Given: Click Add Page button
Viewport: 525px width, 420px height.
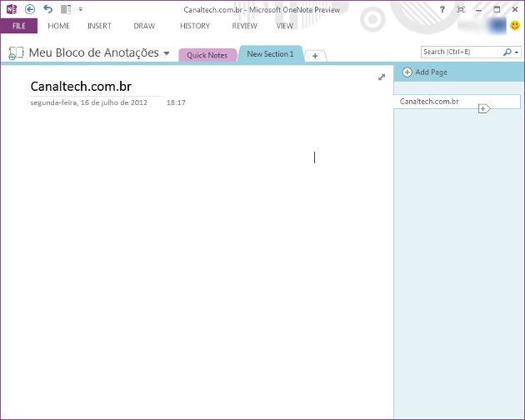Looking at the screenshot, I should pyautogui.click(x=424, y=72).
